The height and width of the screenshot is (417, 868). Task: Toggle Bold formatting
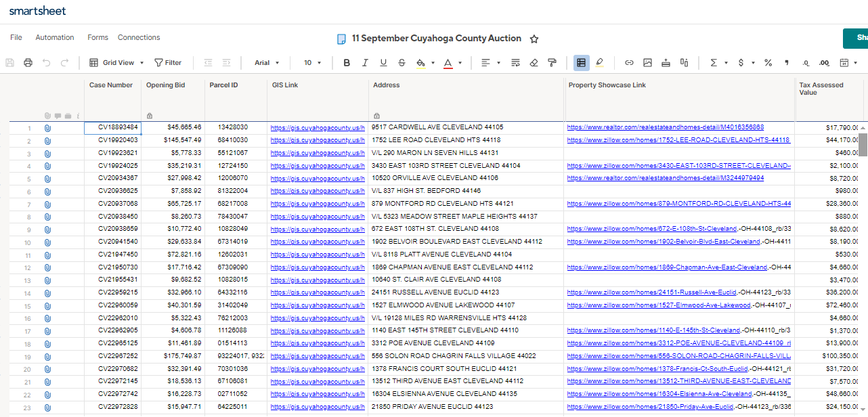347,63
